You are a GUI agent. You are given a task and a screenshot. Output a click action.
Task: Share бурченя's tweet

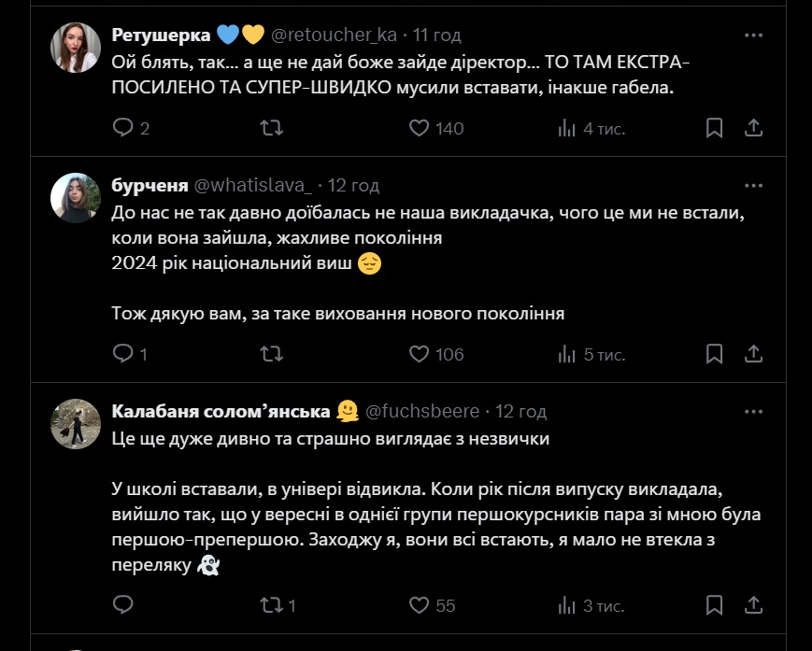(754, 354)
